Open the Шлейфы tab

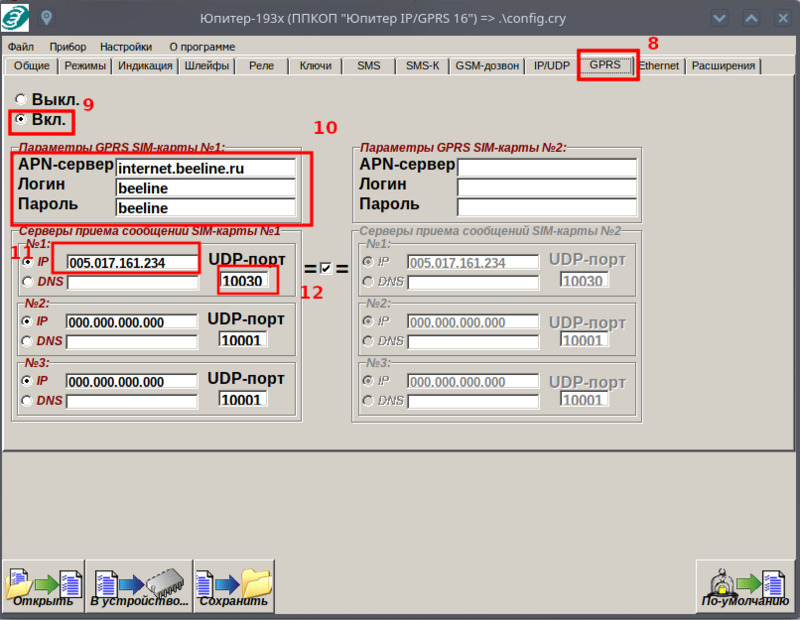coord(207,66)
